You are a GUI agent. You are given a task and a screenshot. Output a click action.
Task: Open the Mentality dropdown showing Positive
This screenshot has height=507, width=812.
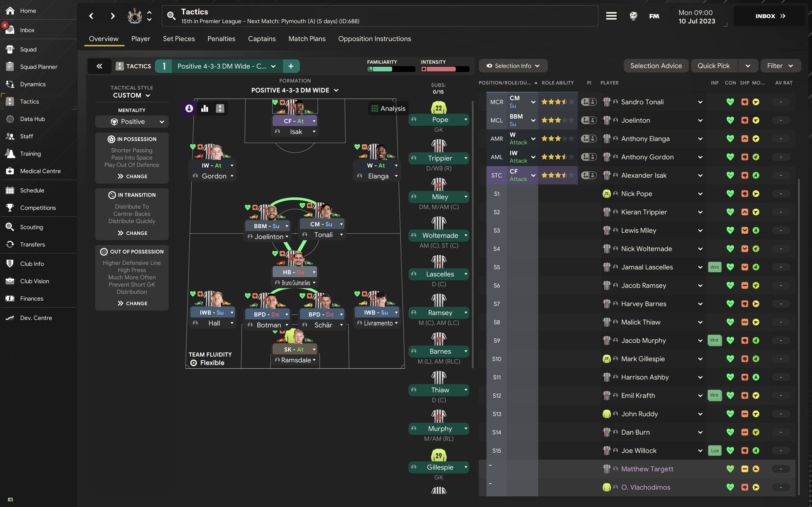131,121
